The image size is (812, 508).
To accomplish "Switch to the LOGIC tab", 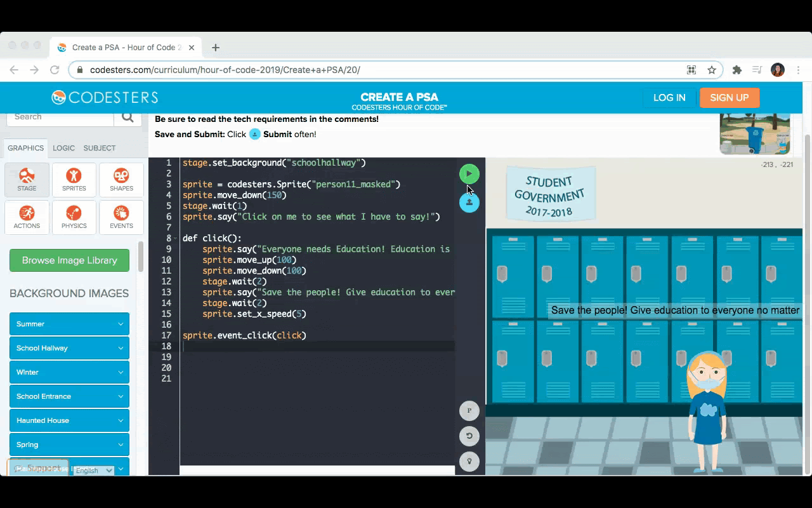I will pyautogui.click(x=63, y=148).
